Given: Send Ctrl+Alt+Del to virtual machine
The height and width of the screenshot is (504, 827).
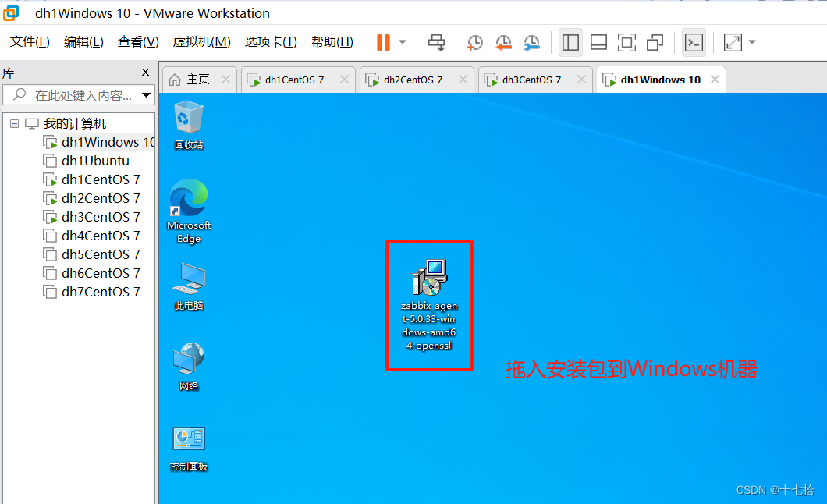Looking at the screenshot, I should (436, 42).
